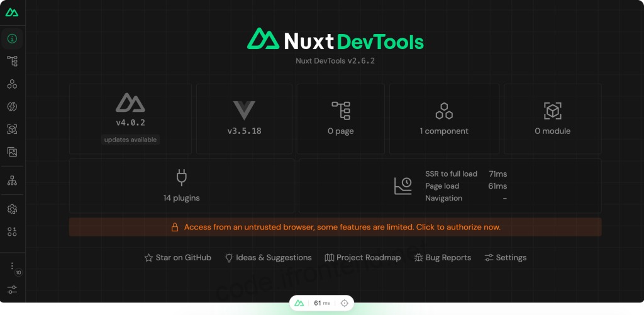Open the 0 module card
Image resolution: width=644 pixels, height=315 pixels.
(x=552, y=119)
